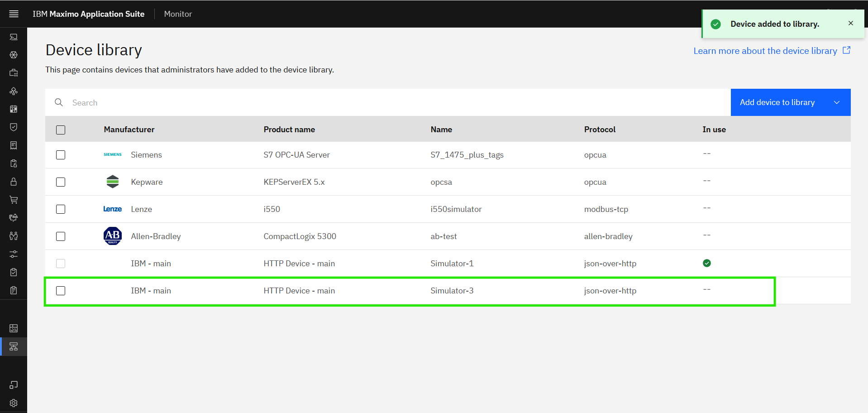Viewport: 868px width, 413px height.
Task: Click the success checkmark in the notification
Action: coord(715,24)
